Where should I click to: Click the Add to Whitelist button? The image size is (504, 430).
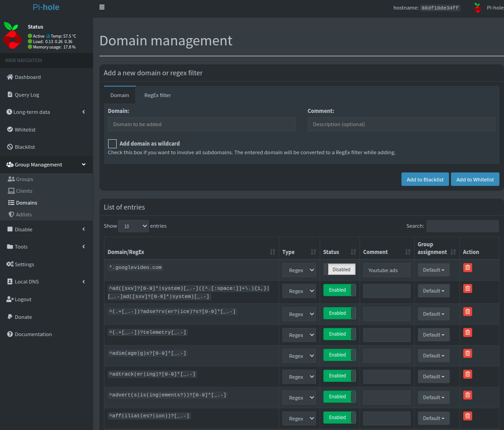click(475, 180)
